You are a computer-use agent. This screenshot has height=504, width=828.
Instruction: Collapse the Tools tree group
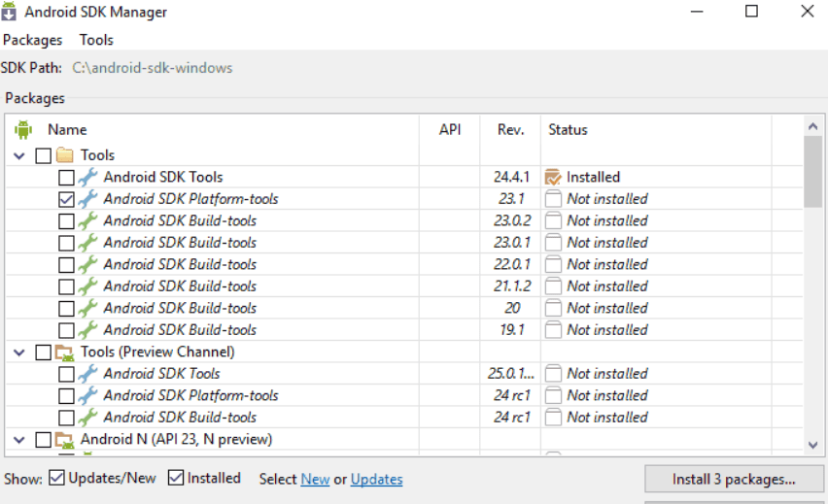click(x=20, y=155)
